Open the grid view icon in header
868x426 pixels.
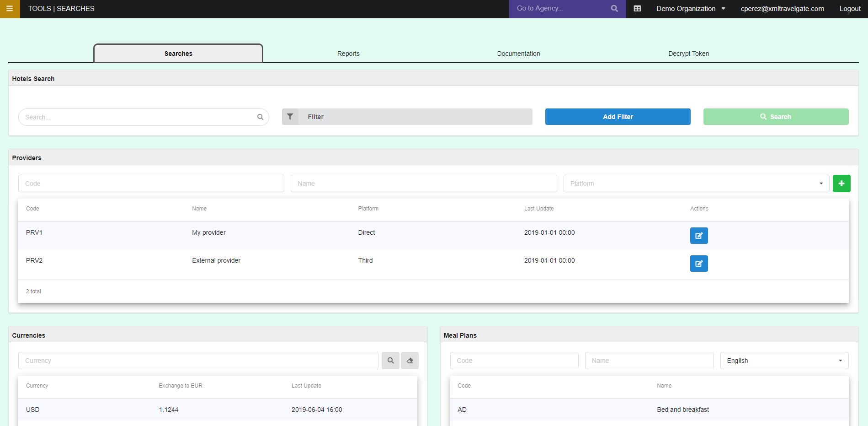tap(637, 9)
